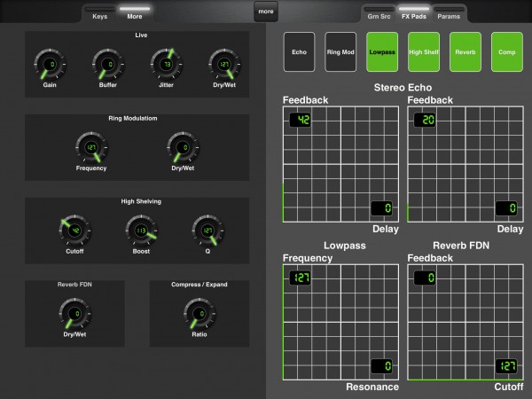This screenshot has width=532, height=399.
Task: Click the Cutoff axis label under the Reverb FDN pad
Action: click(x=509, y=387)
